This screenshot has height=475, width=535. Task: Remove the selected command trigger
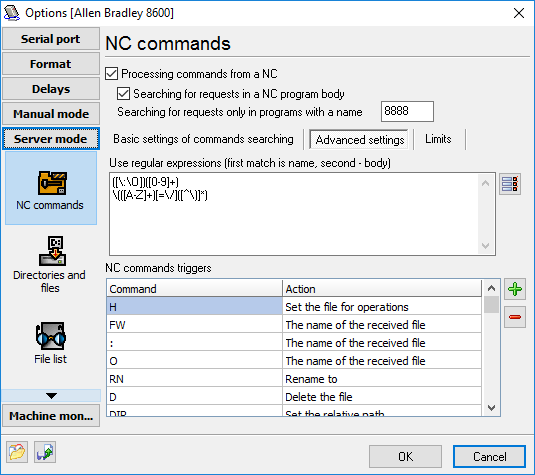point(515,317)
